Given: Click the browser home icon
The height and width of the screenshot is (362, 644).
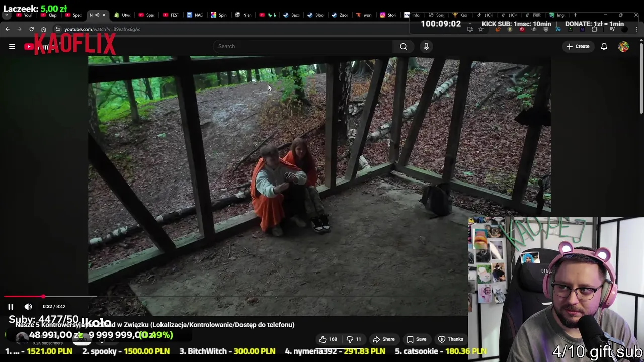Looking at the screenshot, I should tap(43, 29).
